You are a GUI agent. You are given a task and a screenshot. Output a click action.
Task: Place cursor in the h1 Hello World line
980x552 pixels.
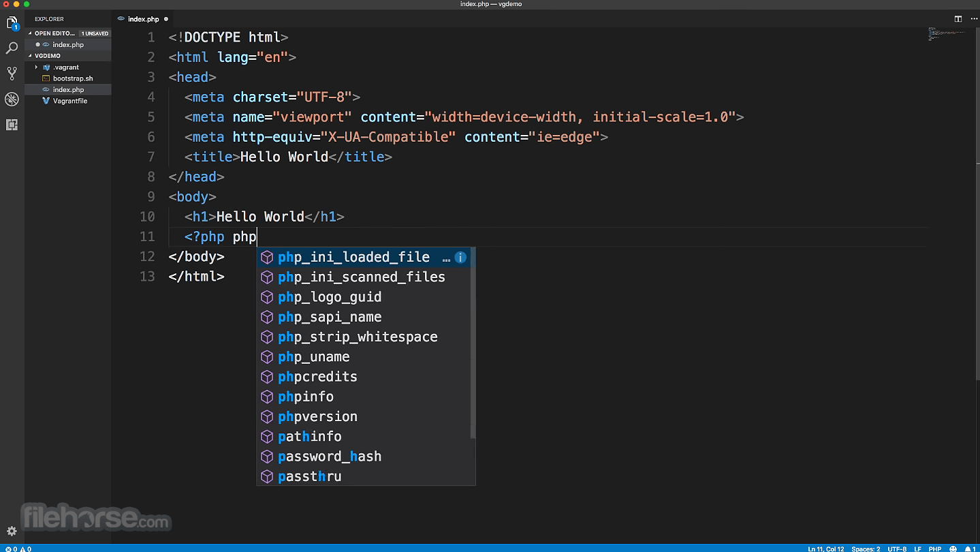point(264,217)
